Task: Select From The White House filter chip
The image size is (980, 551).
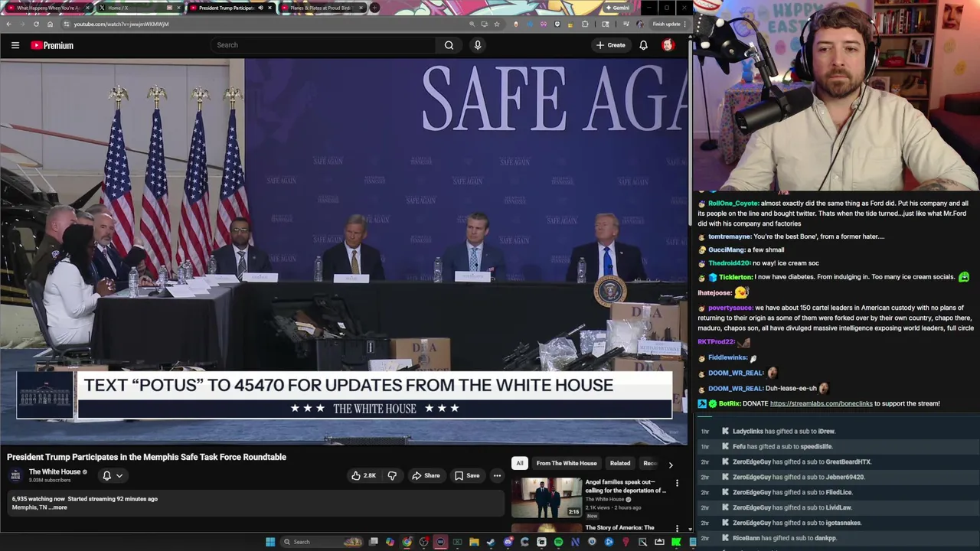Action: 567,463
